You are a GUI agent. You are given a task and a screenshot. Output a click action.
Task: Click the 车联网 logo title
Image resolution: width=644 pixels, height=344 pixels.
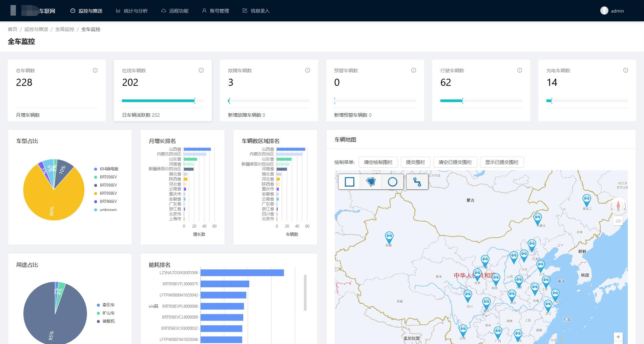47,11
